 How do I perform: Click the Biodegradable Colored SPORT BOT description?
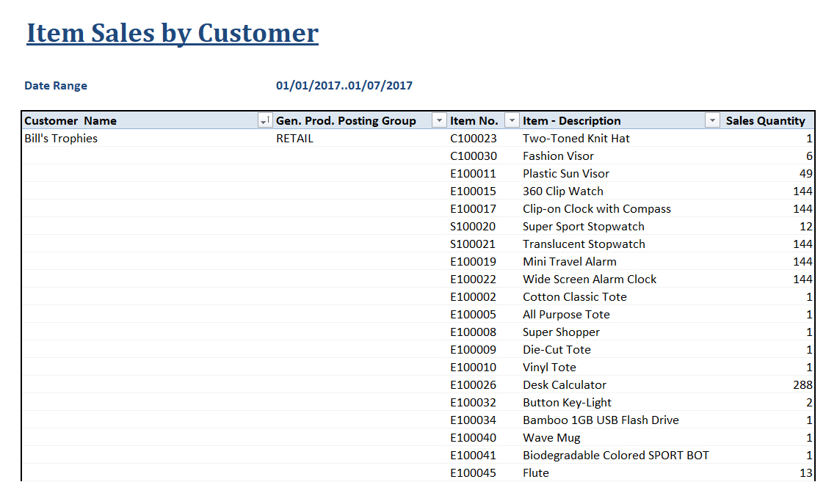click(616, 455)
